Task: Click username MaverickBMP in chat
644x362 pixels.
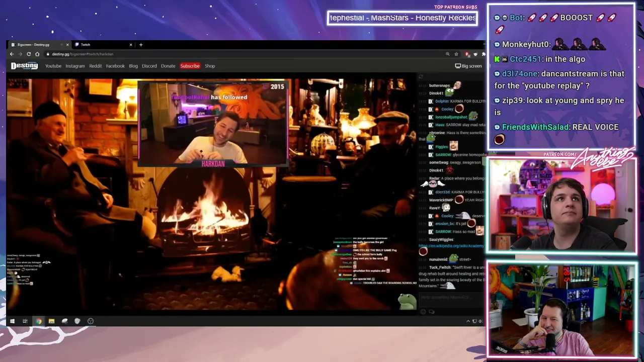Action: [x=441, y=200]
